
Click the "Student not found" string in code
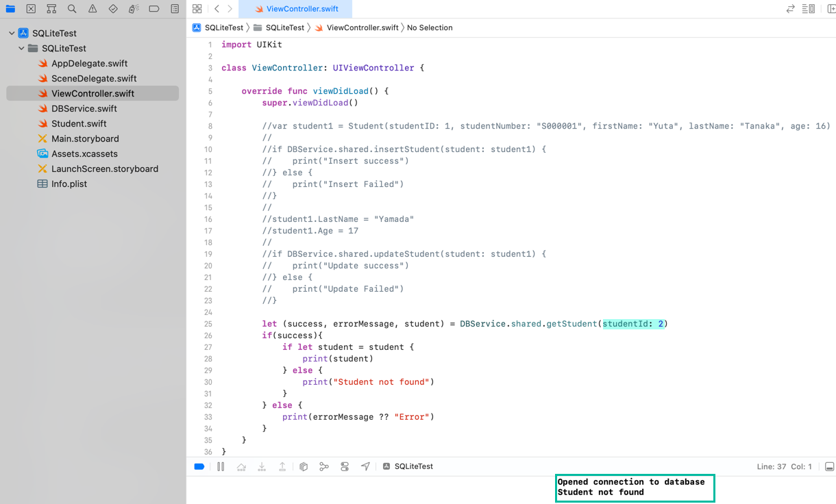[381, 382]
